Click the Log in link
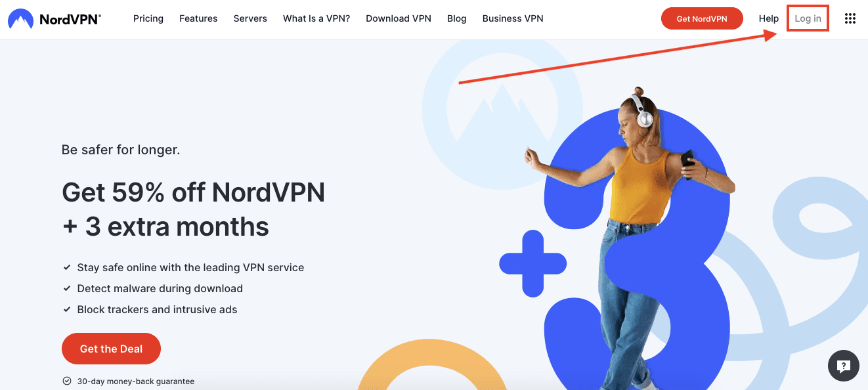Viewport: 868px width, 390px height. [x=808, y=18]
